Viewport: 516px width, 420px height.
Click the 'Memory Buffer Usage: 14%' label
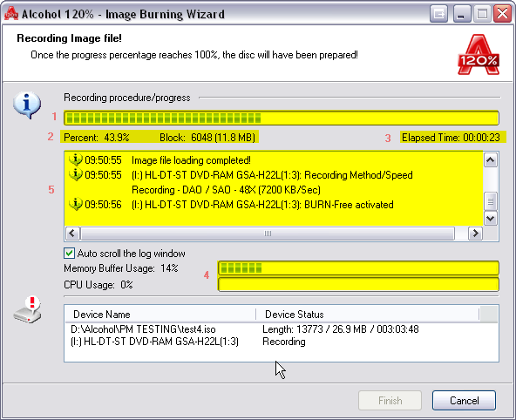tap(121, 268)
